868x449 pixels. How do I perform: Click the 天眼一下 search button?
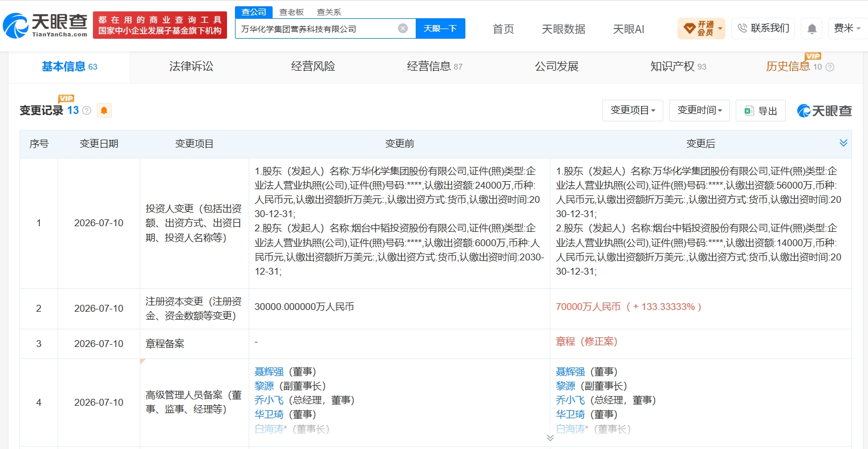click(x=440, y=28)
